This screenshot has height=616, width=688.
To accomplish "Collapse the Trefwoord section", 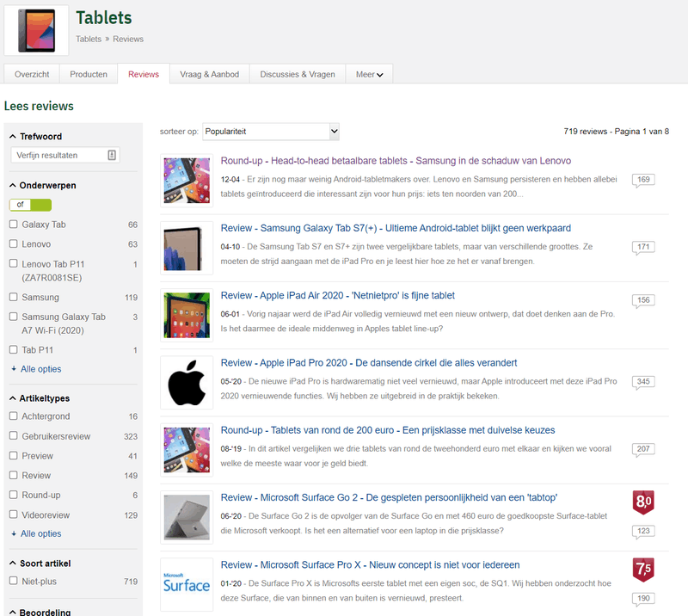I will [x=35, y=137].
